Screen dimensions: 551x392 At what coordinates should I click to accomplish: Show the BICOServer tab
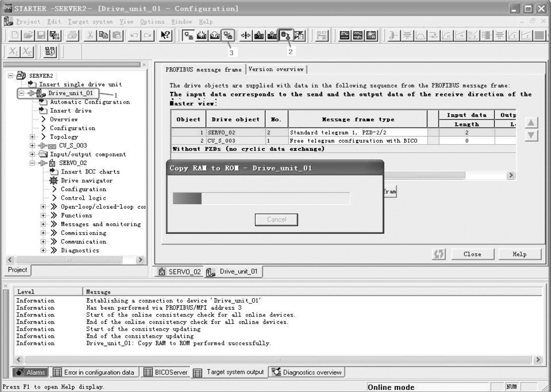click(165, 372)
